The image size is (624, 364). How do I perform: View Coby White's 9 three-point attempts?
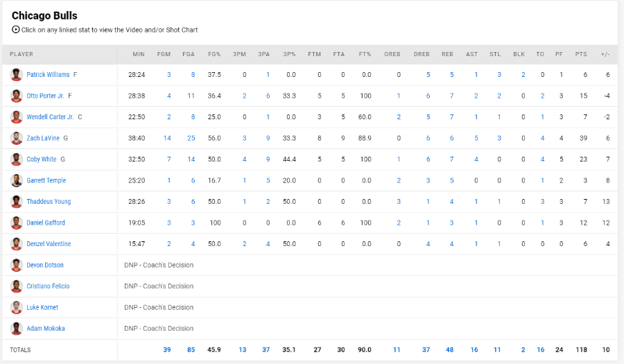[x=268, y=159]
